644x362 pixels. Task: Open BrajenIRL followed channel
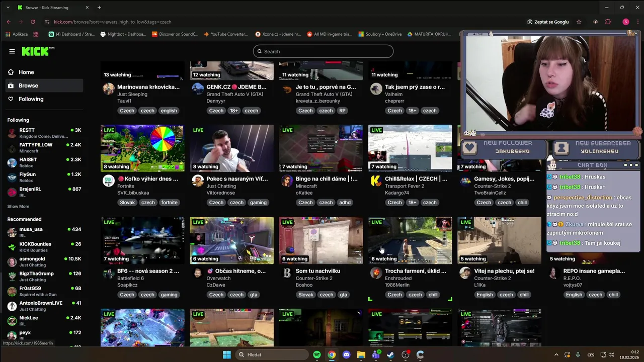click(x=44, y=192)
